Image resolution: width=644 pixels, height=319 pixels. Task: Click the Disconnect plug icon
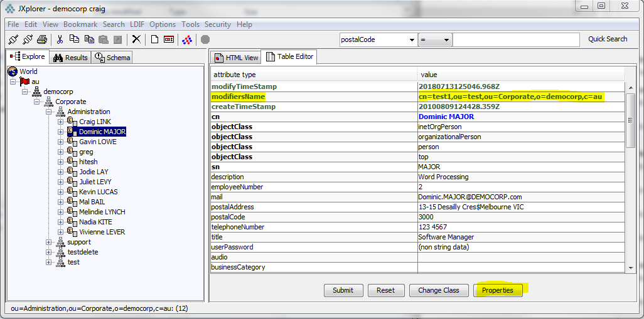tap(28, 39)
